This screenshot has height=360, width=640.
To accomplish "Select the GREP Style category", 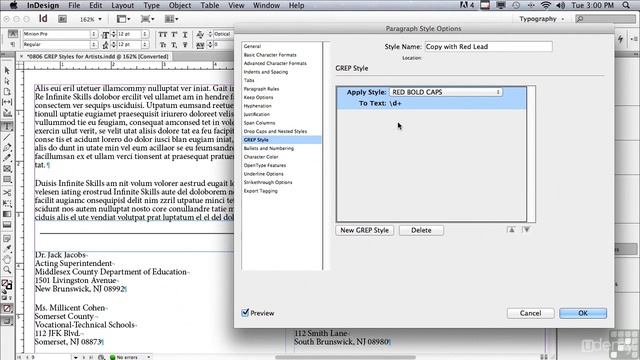I will (x=281, y=140).
